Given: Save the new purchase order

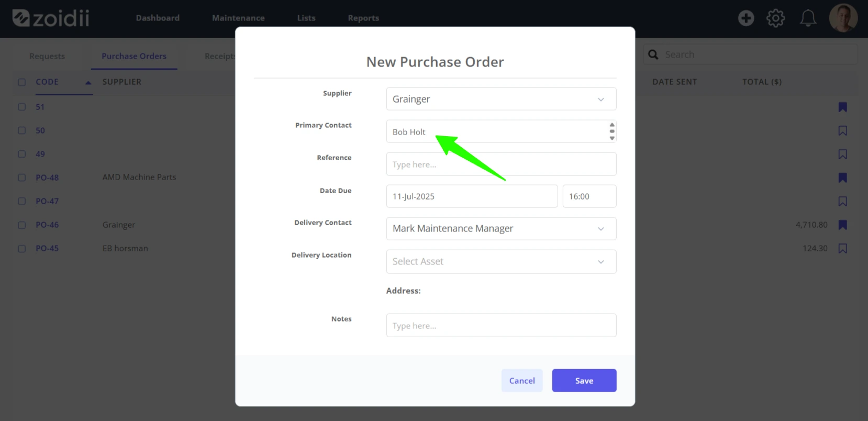Looking at the screenshot, I should 584,381.
